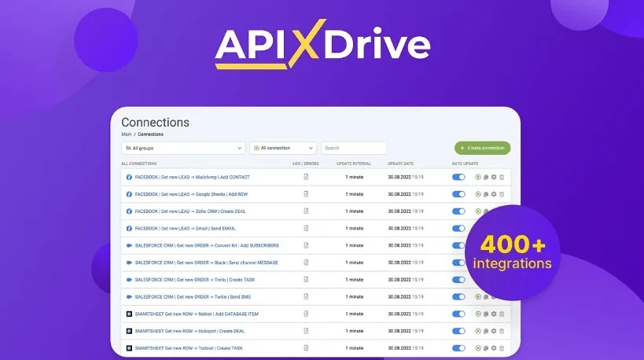This screenshot has width=644, height=360.
Task: Expand the All groups dropdown
Action: coord(183,149)
